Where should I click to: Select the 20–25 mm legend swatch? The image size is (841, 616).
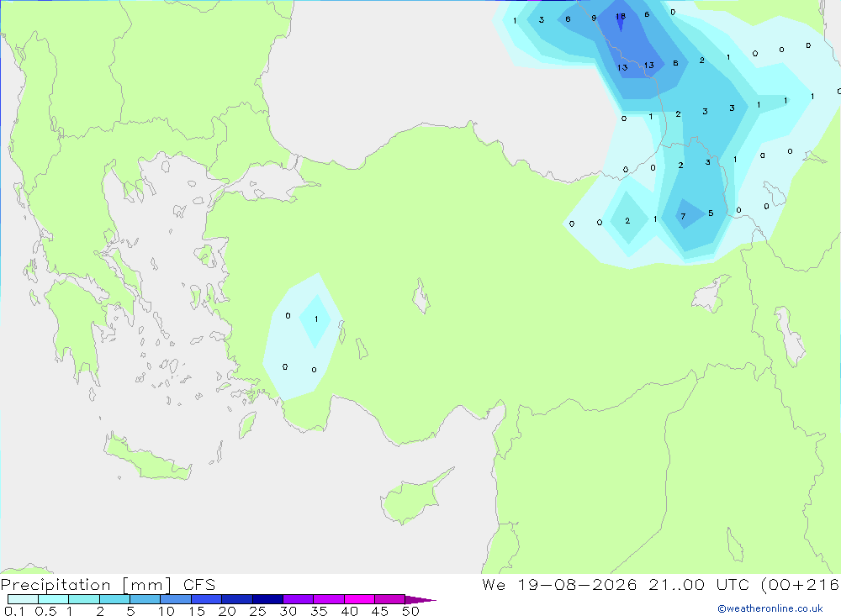click(237, 599)
